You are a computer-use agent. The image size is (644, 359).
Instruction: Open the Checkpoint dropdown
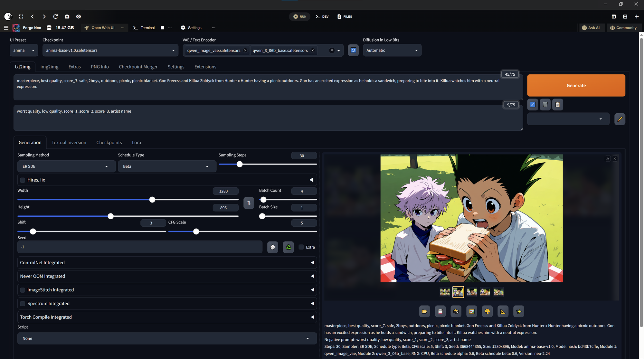pyautogui.click(x=110, y=50)
